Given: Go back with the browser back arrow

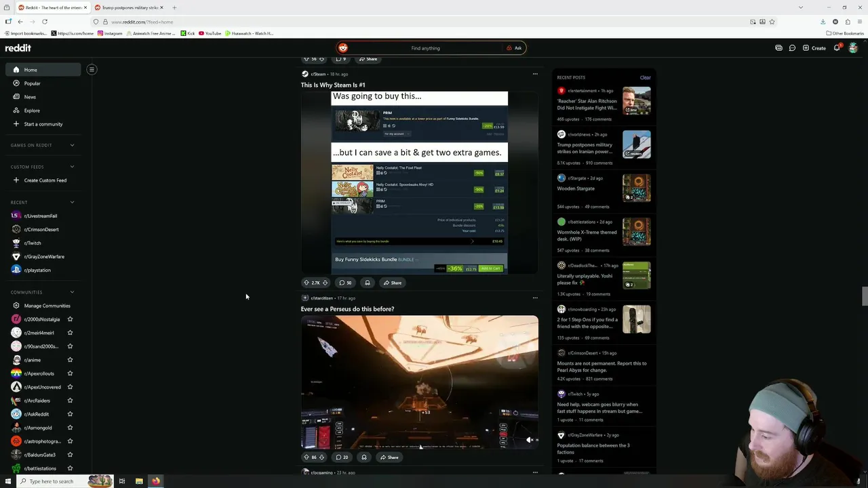Looking at the screenshot, I should [x=20, y=22].
